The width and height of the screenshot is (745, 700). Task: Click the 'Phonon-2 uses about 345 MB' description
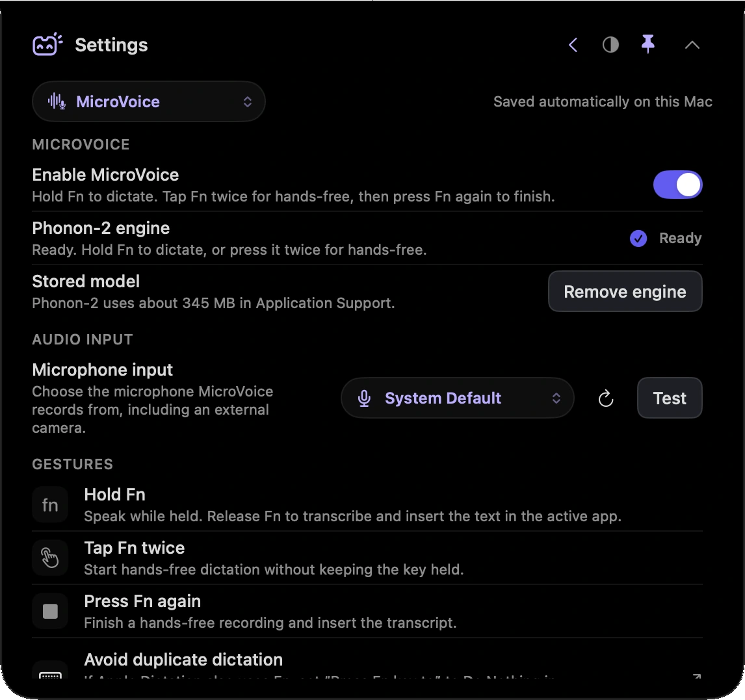pyautogui.click(x=213, y=303)
